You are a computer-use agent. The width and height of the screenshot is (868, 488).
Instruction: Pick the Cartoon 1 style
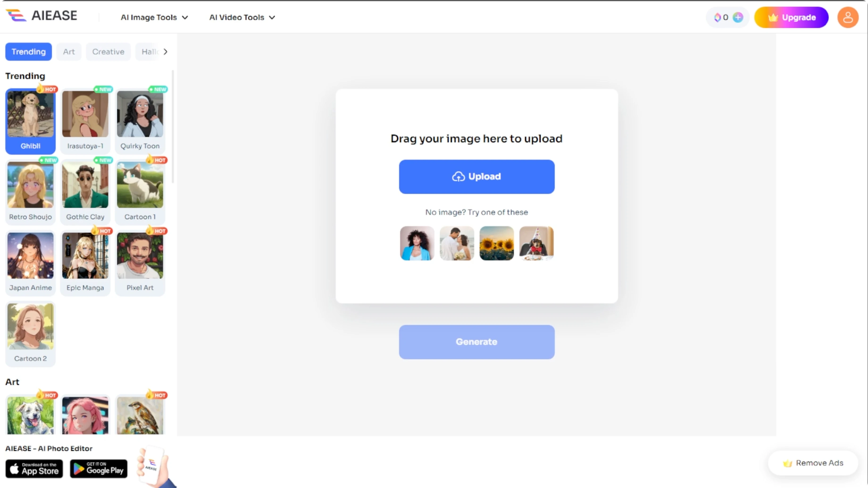coord(140,192)
